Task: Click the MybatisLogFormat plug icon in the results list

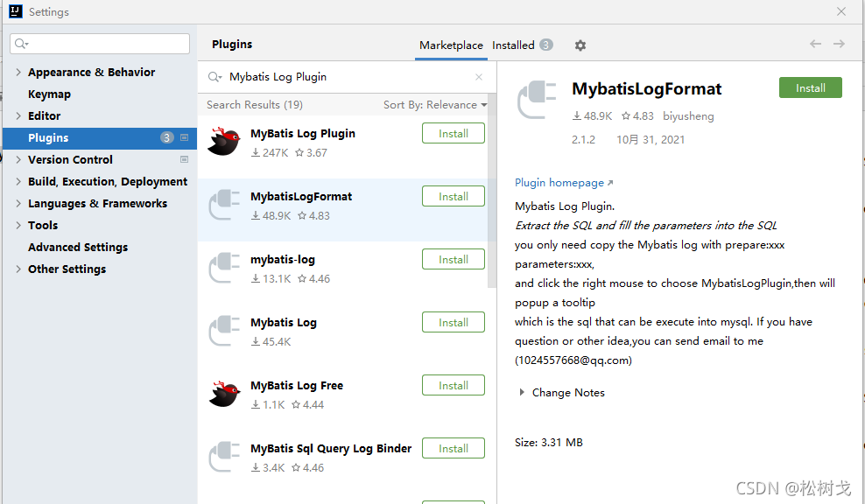Action: coord(224,205)
